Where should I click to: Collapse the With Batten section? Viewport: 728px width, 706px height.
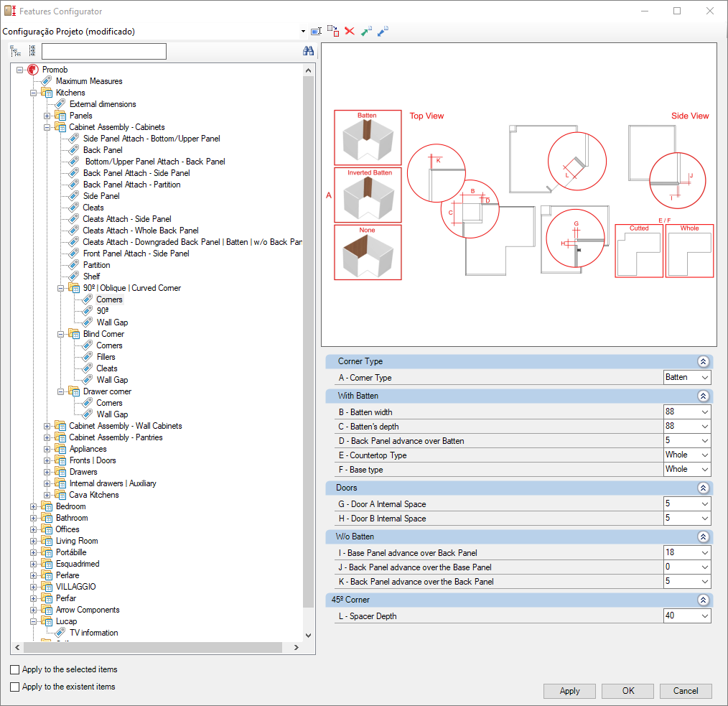click(703, 396)
